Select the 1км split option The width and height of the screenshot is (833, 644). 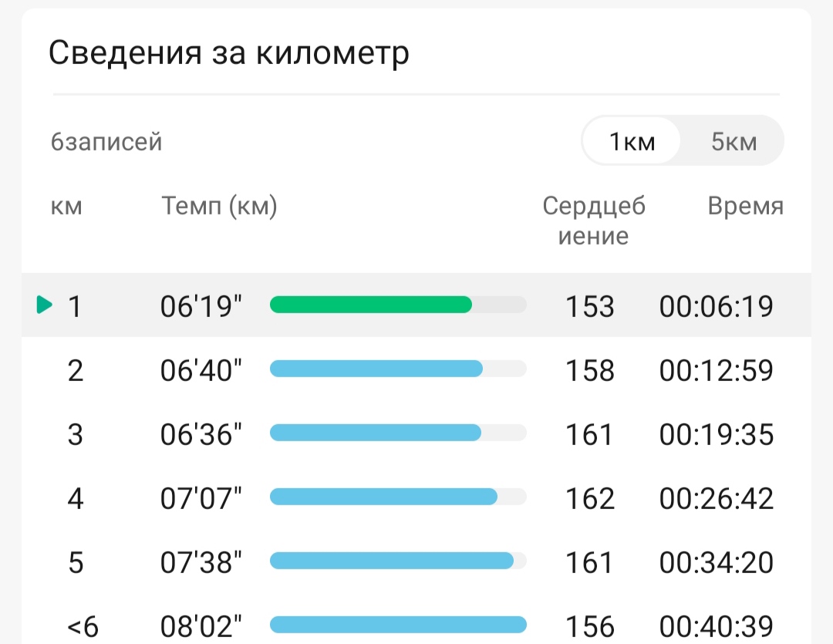632,141
